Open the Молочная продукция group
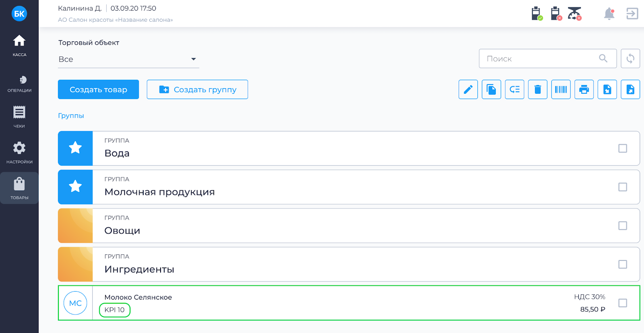The width and height of the screenshot is (644, 333). point(159,192)
